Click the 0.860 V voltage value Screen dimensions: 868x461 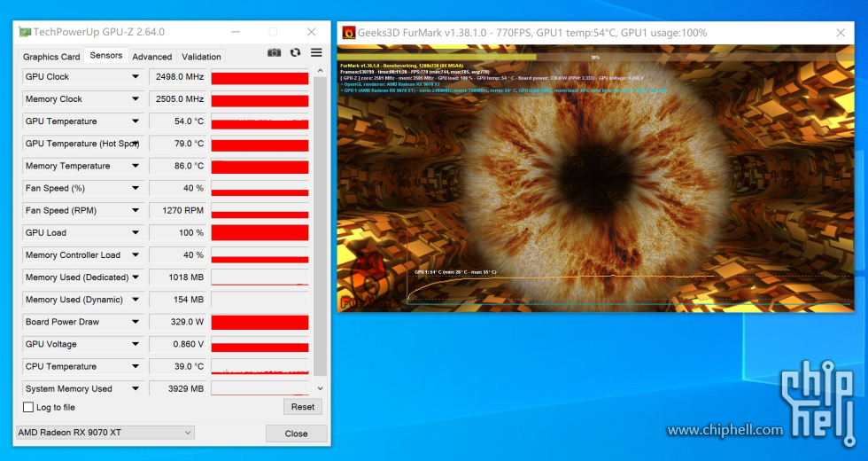point(178,344)
